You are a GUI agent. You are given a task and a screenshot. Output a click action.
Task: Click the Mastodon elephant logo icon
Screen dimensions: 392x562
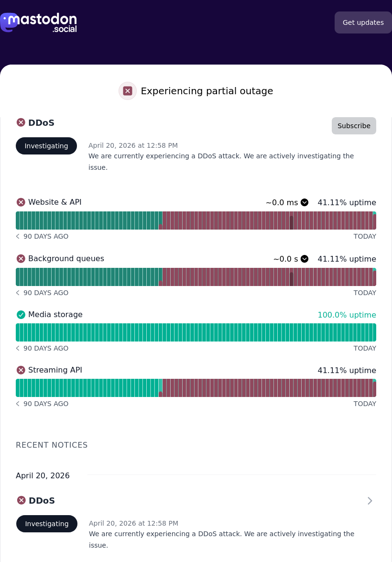(x=9, y=22)
